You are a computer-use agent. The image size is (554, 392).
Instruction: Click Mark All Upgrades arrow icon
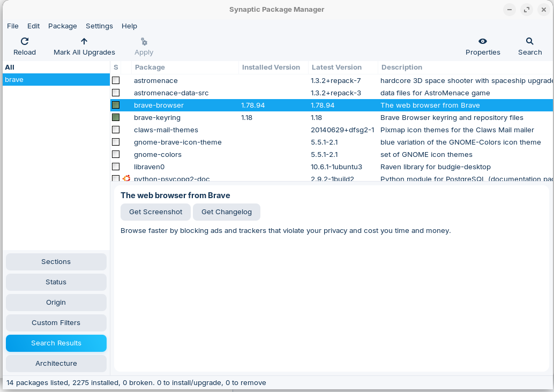click(x=84, y=41)
